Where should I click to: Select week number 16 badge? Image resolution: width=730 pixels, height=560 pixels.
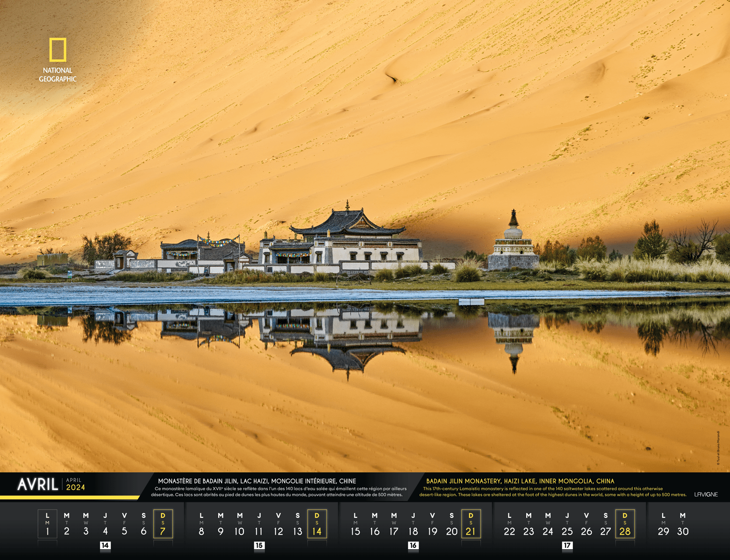coord(413,545)
